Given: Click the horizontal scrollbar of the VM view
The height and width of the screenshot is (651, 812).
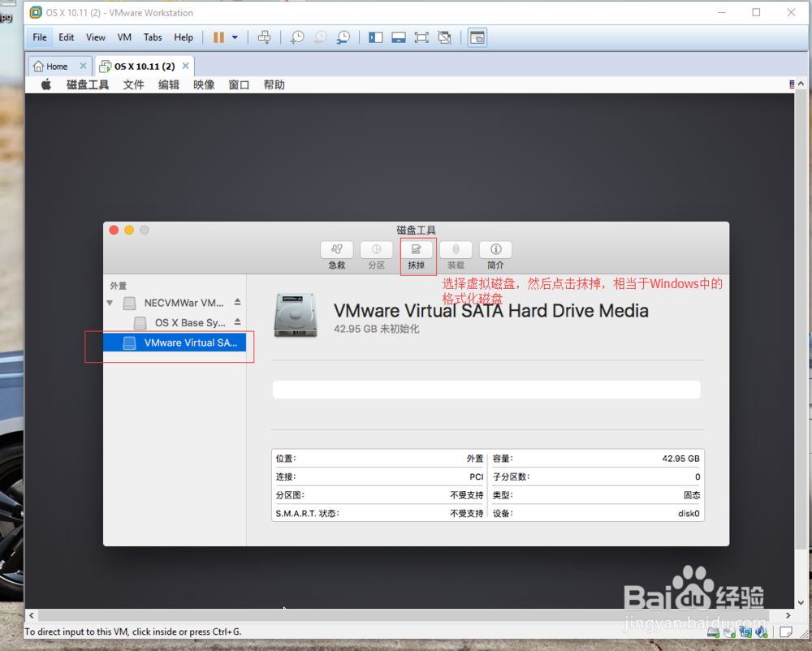Looking at the screenshot, I should [403, 615].
